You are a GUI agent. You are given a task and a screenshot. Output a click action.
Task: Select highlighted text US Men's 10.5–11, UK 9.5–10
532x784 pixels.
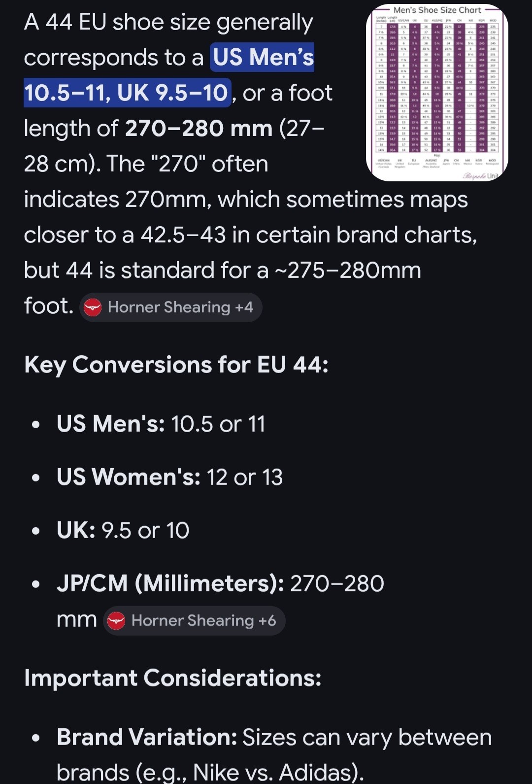[x=169, y=75]
